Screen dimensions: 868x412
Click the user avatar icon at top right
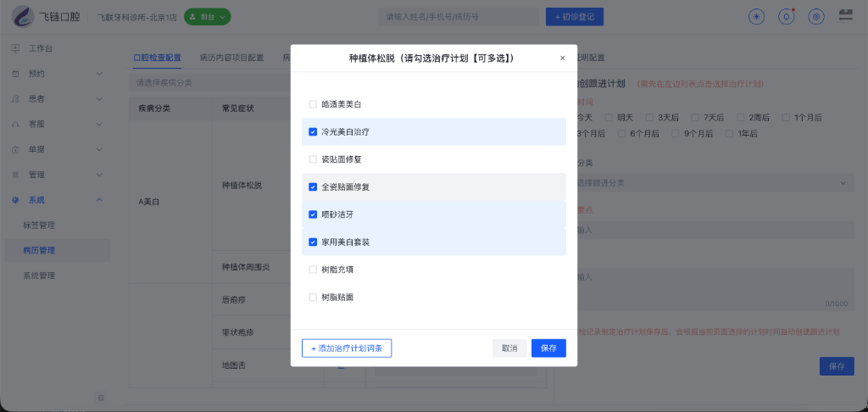845,15
